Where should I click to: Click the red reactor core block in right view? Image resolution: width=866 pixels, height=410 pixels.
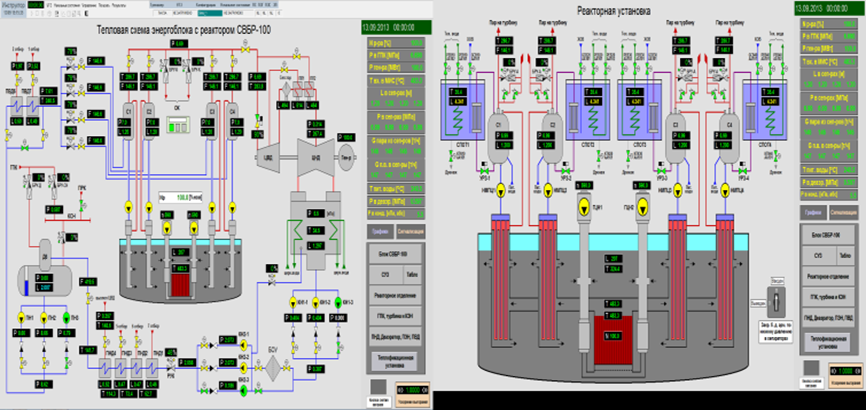613,341
